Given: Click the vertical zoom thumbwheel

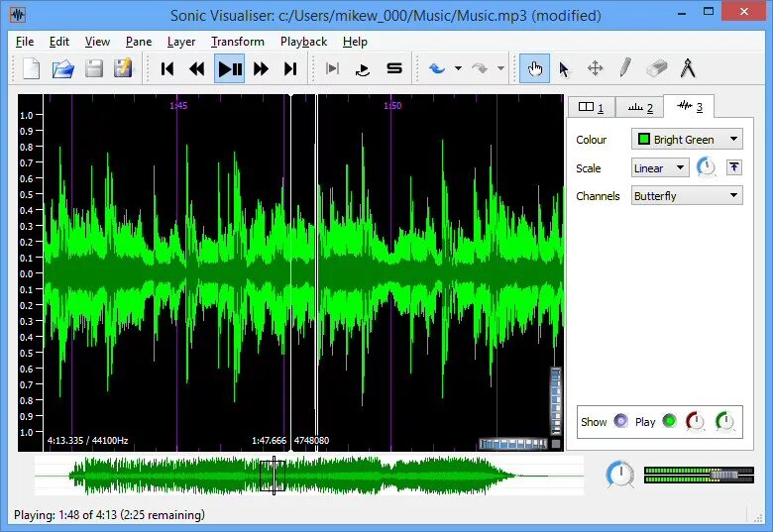Looking at the screenshot, I should point(556,401).
